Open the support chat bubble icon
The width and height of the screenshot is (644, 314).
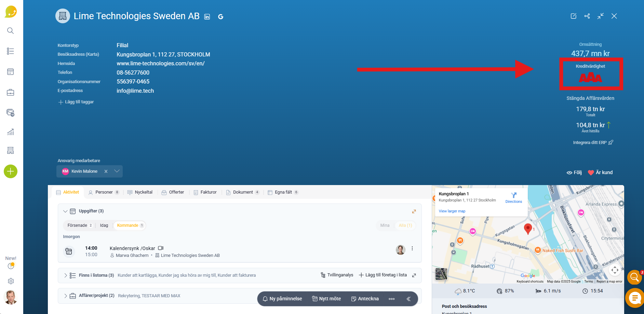click(635, 298)
